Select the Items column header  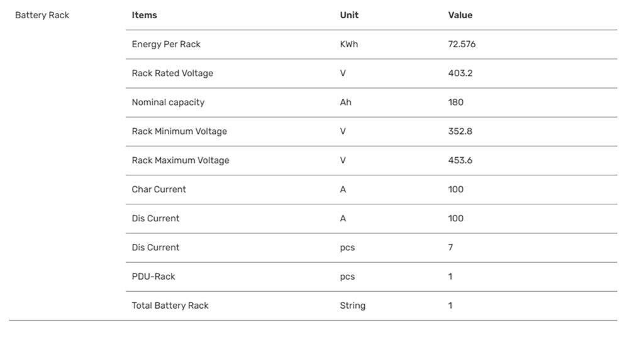[145, 15]
